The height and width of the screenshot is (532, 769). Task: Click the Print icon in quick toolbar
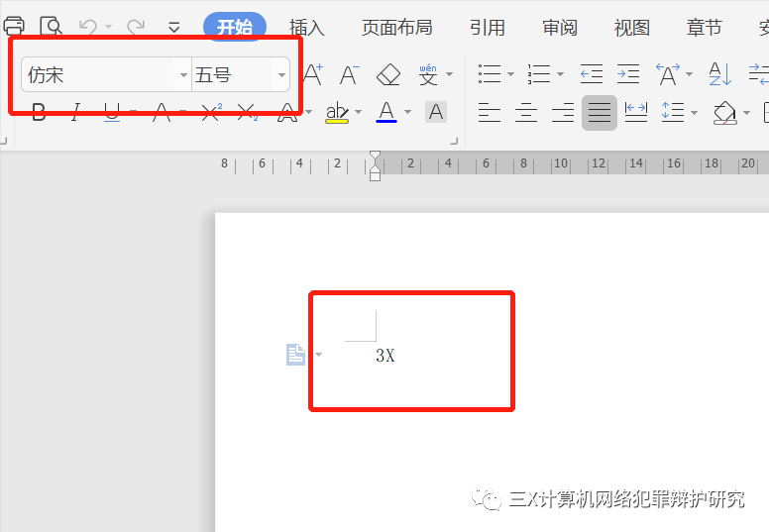14,26
